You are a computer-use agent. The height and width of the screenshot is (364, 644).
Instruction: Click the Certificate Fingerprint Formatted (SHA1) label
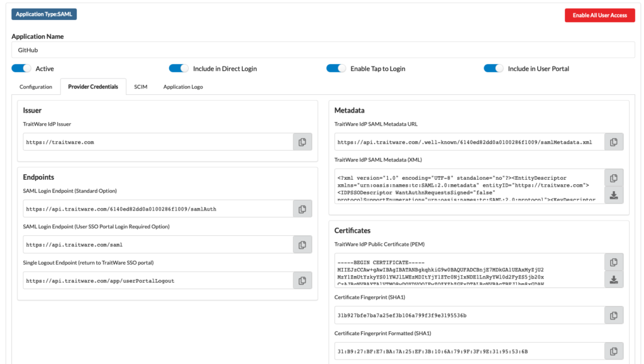tap(383, 333)
